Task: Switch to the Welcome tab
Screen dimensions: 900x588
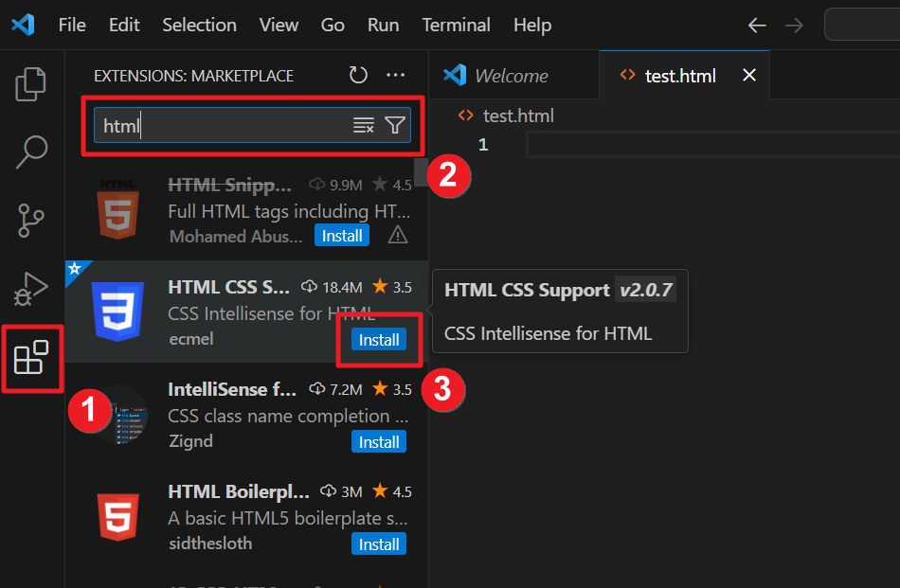Action: 513,75
